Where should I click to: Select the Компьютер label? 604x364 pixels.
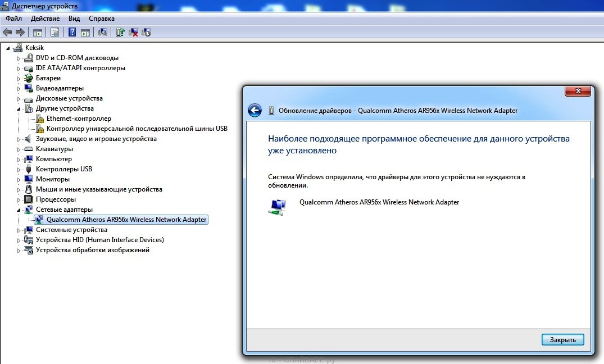point(53,159)
